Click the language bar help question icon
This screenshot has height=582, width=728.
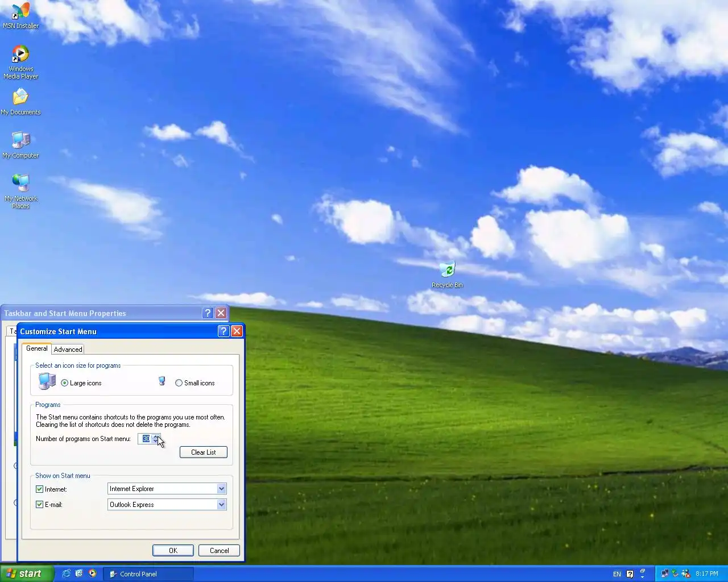(x=630, y=574)
